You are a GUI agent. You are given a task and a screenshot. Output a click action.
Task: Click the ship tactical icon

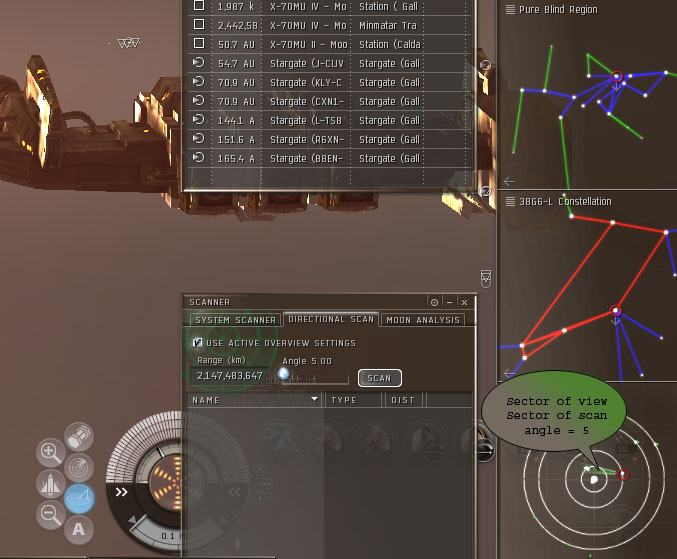click(51, 483)
